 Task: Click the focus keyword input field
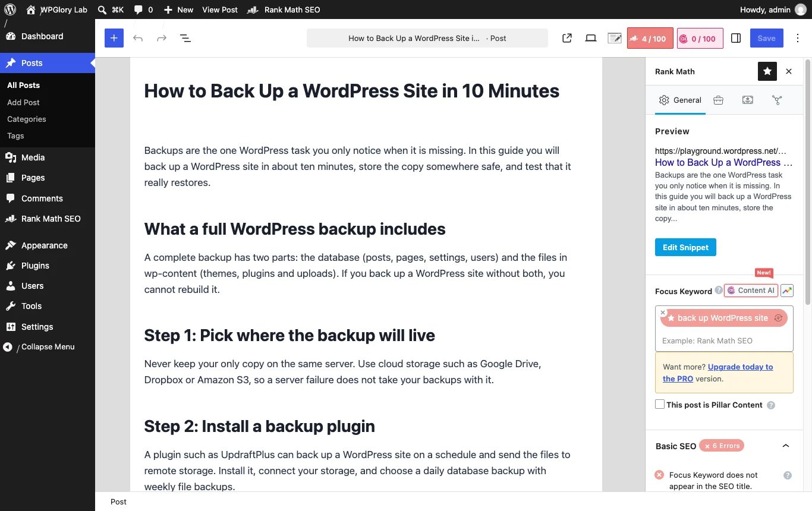click(724, 340)
